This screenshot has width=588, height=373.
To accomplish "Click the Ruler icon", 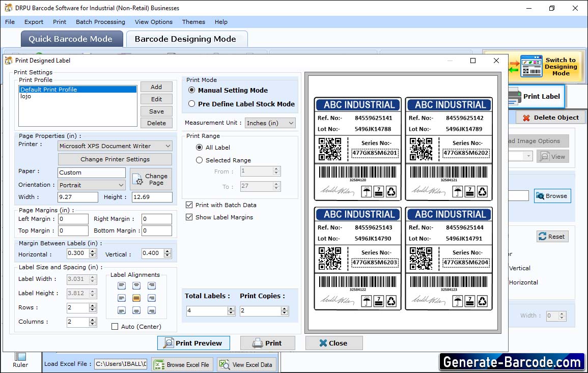I will tap(20, 357).
